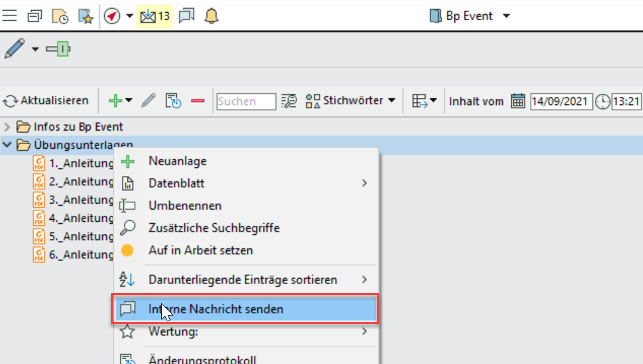643x364 pixels.
Task: Click the Aktualisieren refresh button
Action: (x=46, y=101)
